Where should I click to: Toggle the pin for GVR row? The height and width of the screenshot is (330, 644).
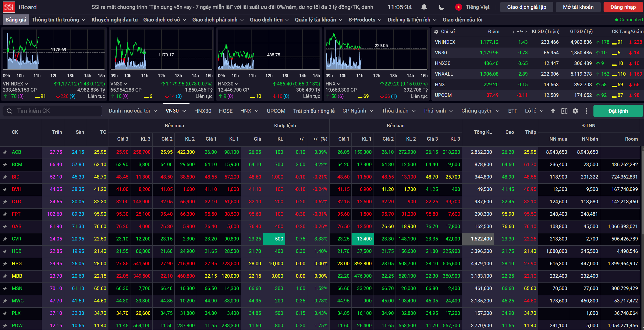(5, 239)
